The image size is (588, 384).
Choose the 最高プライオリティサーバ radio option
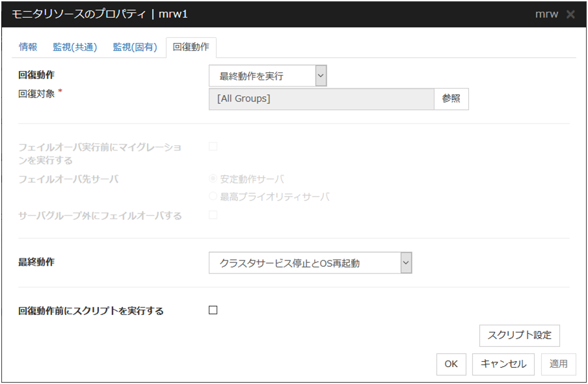213,197
